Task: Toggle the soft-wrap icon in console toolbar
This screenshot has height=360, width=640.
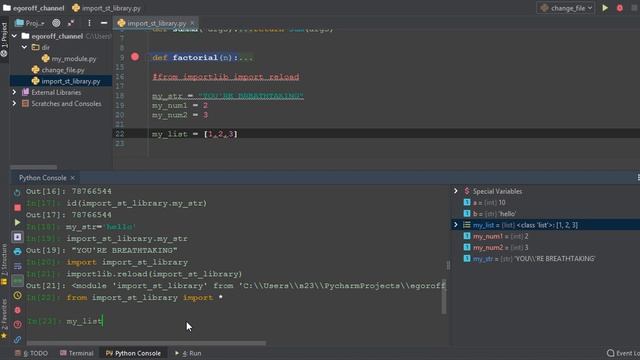Action: [x=17, y=266]
